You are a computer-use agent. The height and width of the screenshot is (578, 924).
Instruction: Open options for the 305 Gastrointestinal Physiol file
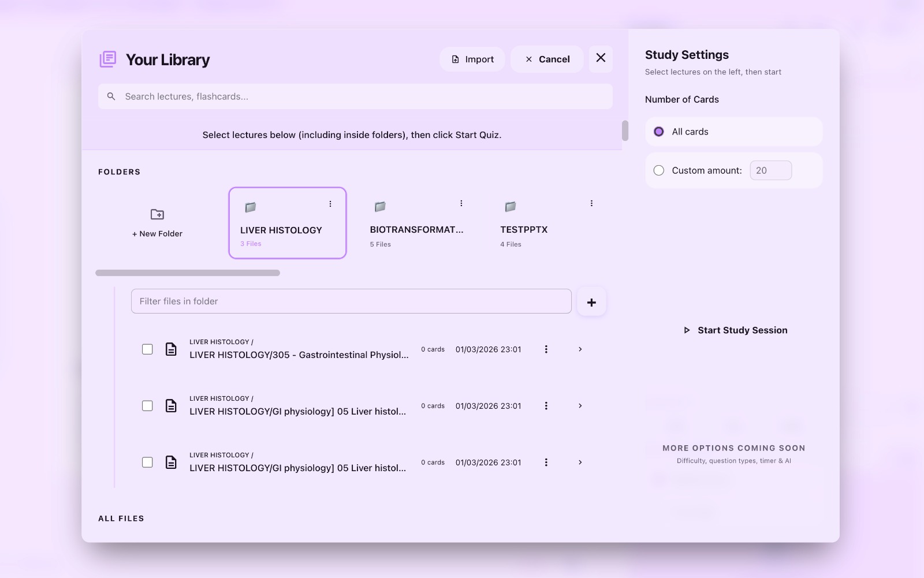coord(546,349)
